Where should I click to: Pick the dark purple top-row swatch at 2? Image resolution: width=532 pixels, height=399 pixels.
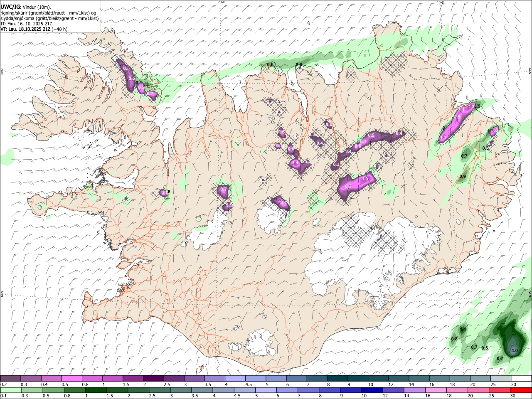pos(153,379)
